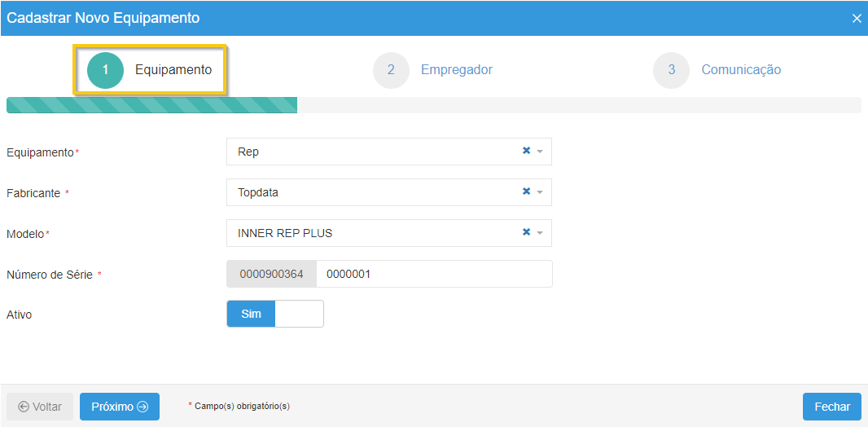This screenshot has width=868, height=427.
Task: Click the step 3 circle icon
Action: pyautogui.click(x=671, y=70)
